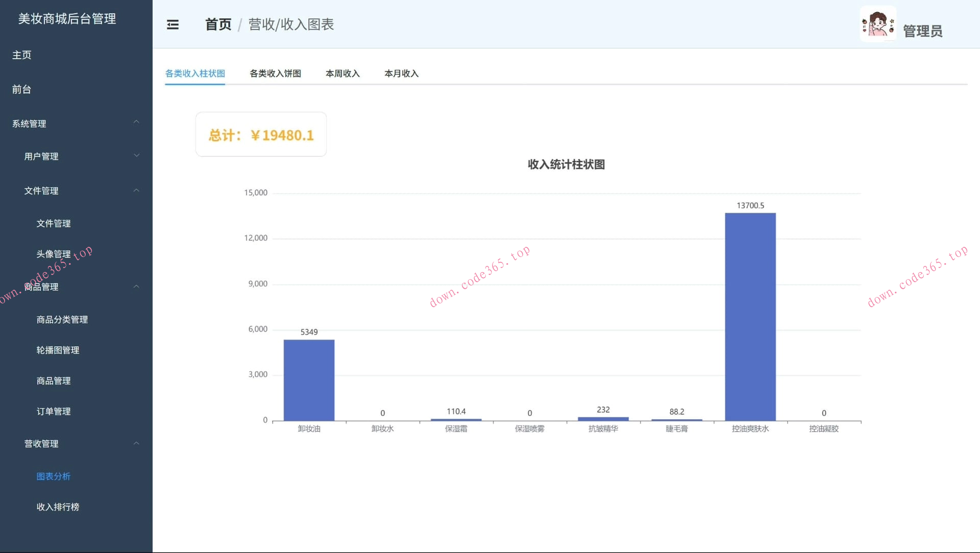The image size is (980, 553).
Task: Select the 本月收入 tab
Action: click(401, 73)
